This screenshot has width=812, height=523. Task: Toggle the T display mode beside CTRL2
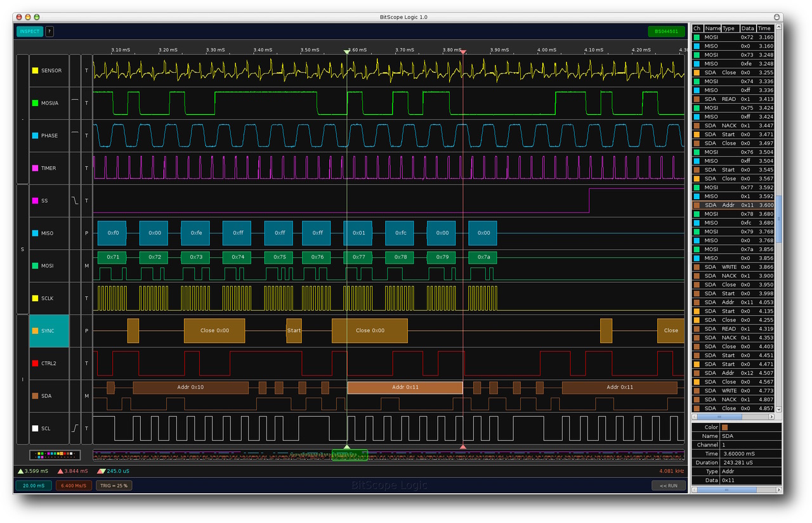pyautogui.click(x=86, y=363)
